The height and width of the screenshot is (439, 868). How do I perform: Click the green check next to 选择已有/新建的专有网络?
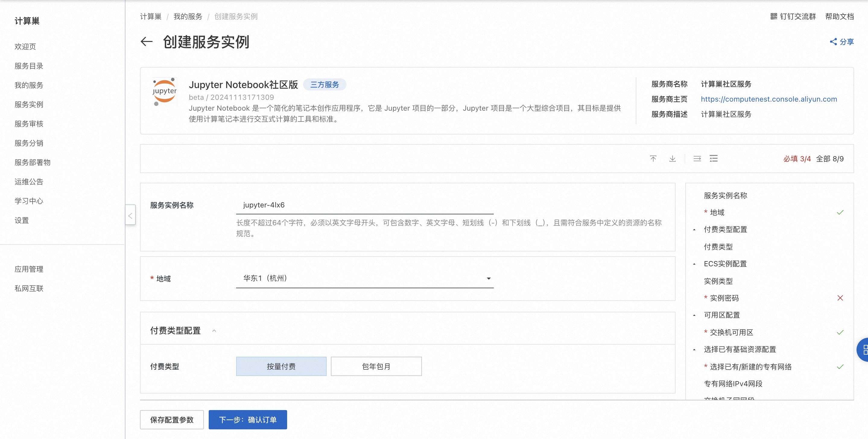pos(840,367)
